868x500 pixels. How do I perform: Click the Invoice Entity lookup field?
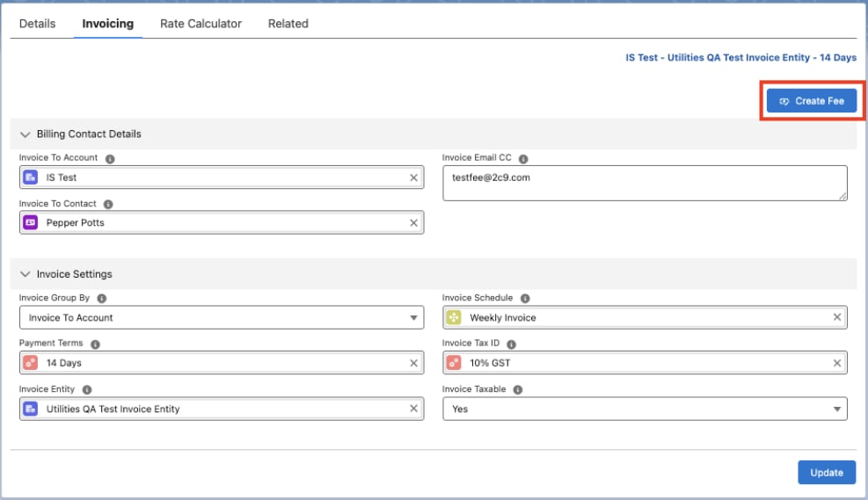click(x=222, y=409)
